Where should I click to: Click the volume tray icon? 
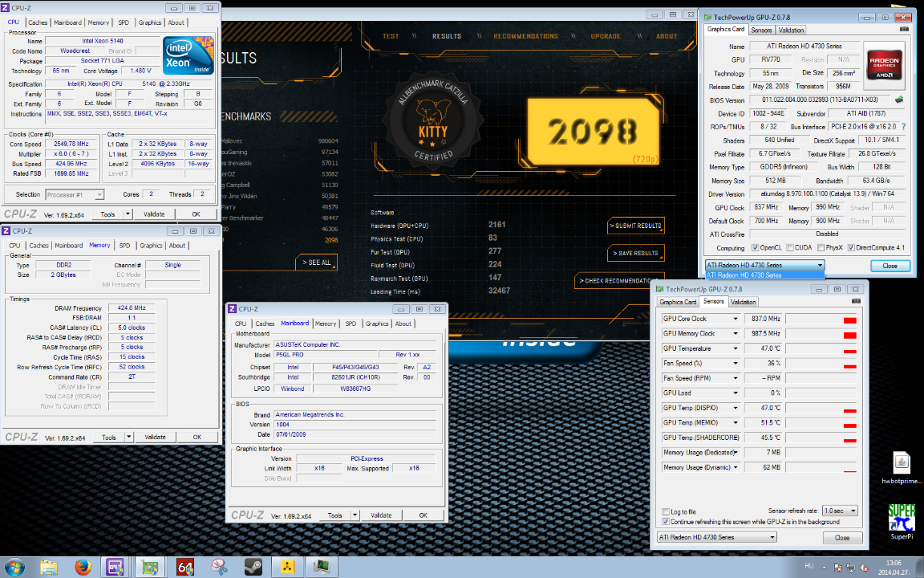tap(865, 568)
